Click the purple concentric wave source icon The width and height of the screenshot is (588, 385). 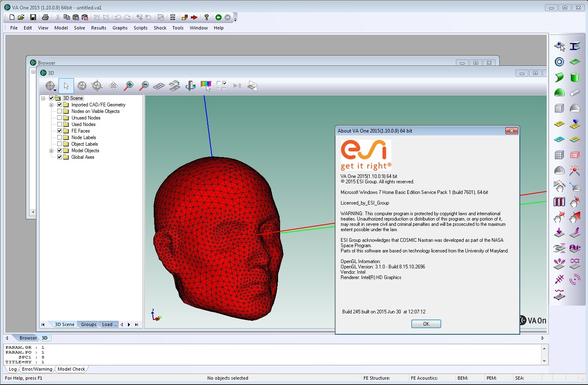coord(575,279)
